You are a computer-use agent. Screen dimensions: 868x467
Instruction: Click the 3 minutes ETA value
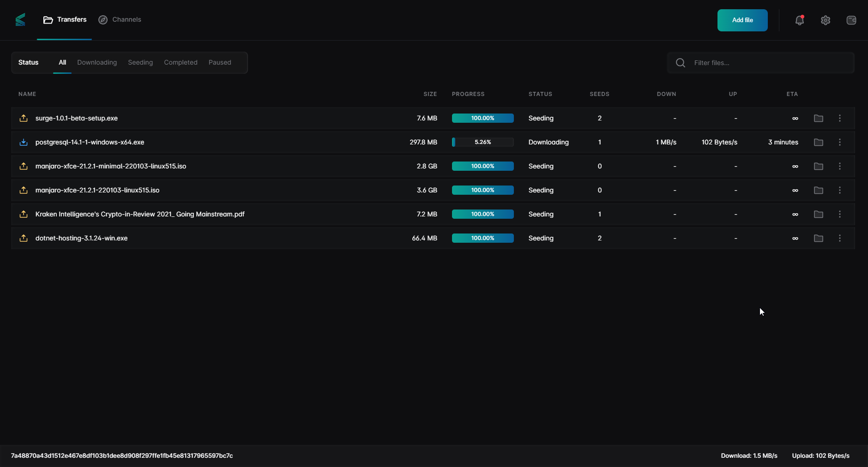(783, 142)
